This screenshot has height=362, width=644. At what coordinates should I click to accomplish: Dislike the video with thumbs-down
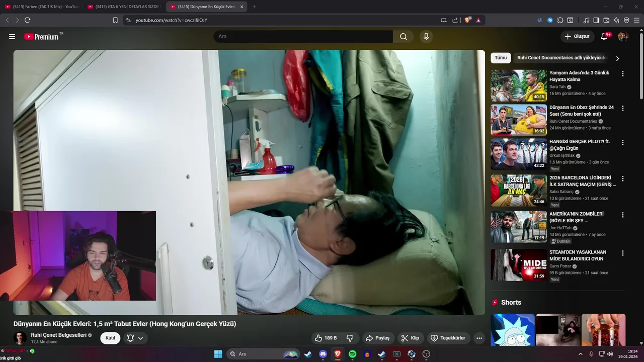coord(350,338)
